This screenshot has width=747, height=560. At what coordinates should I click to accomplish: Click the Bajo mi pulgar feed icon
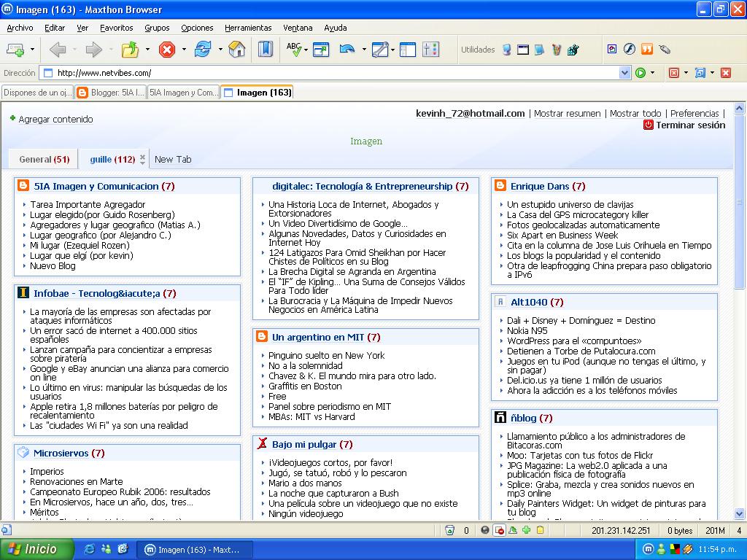(262, 443)
